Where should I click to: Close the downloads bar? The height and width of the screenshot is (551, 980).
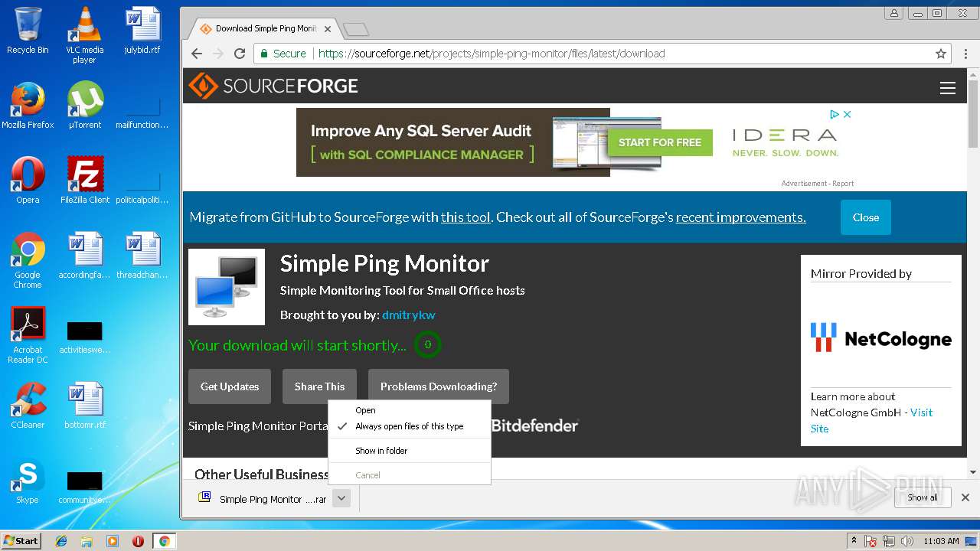tap(965, 497)
